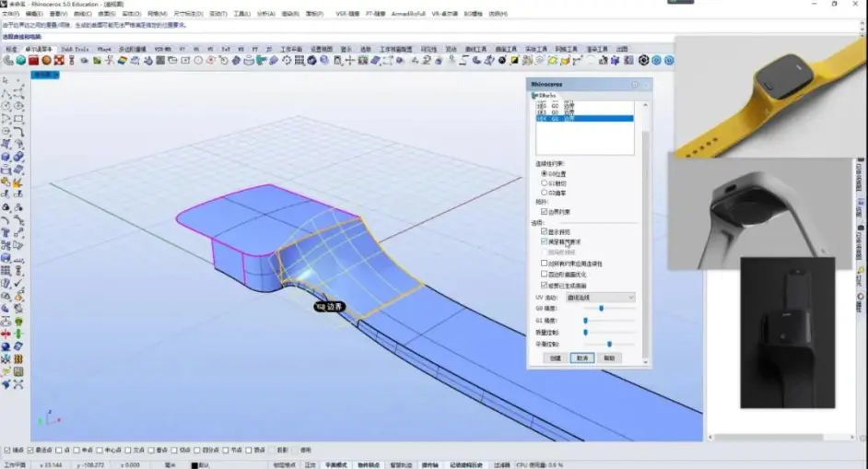The image size is (868, 469).
Task: Click the yellow watch band reference image
Action: point(770,97)
